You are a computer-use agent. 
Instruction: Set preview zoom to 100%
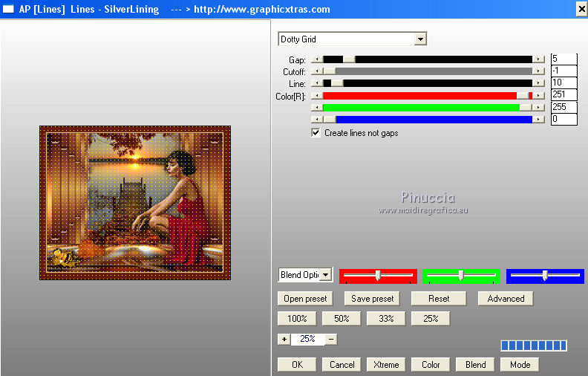pos(297,319)
